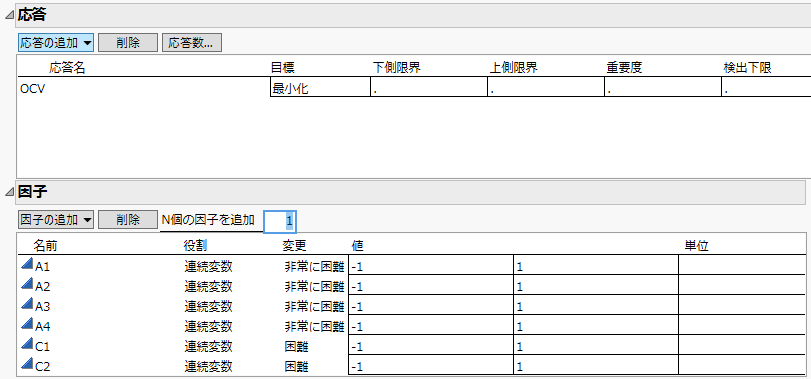Click the 名前 column header in 因子 table
The width and height of the screenshot is (811, 379).
(x=45, y=246)
